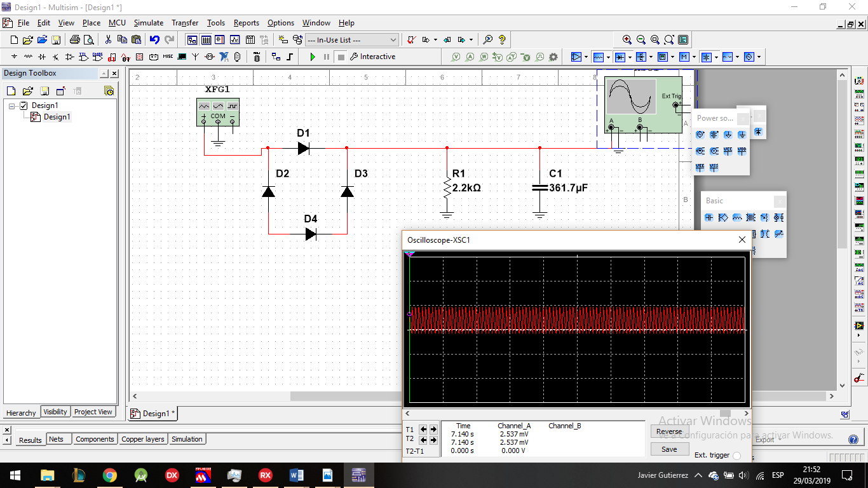
Task: Cut selection with the scissors icon
Action: coord(108,39)
